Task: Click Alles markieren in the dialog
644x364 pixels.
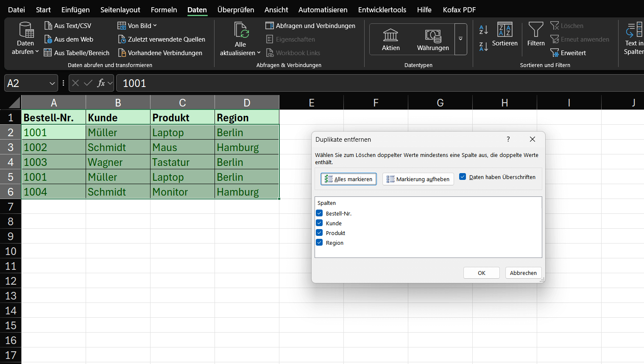Action: tap(348, 179)
